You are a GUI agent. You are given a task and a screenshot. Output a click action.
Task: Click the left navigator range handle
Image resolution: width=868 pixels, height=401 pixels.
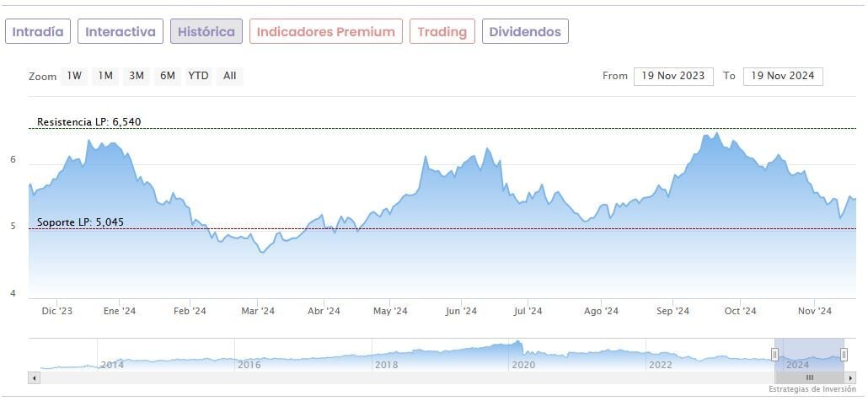774,355
